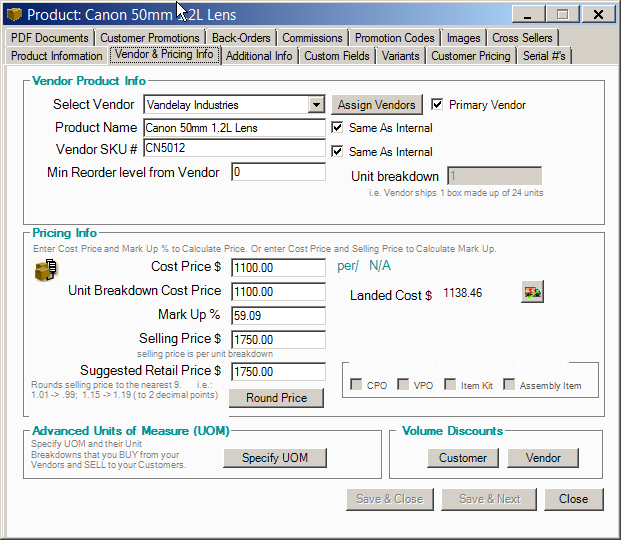Go to the Product Information tab
This screenshot has height=540, width=621.
(57, 56)
